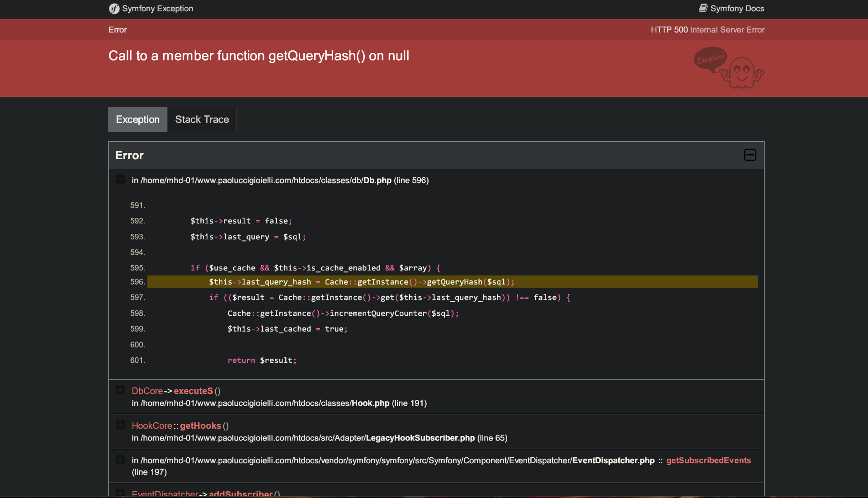Click line 593 last_query assignment

tap(248, 237)
